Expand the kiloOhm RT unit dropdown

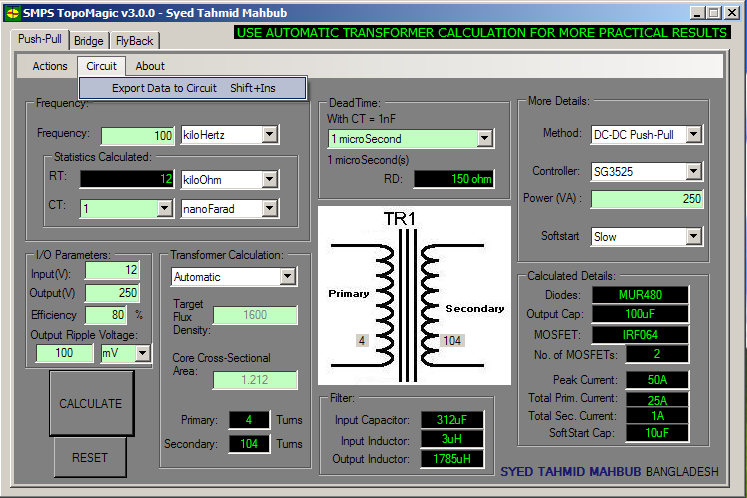[x=270, y=180]
